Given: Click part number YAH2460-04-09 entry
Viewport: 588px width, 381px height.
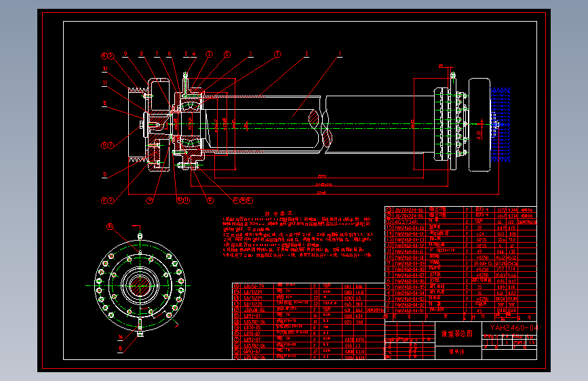Looking at the screenshot, I should point(409,263).
